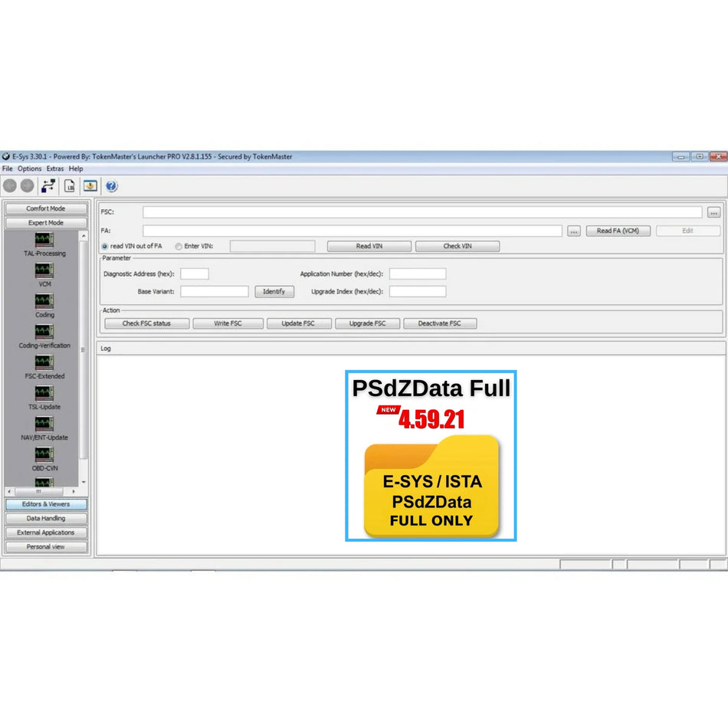
Task: Click the Check FSC status button
Action: pyautogui.click(x=146, y=323)
